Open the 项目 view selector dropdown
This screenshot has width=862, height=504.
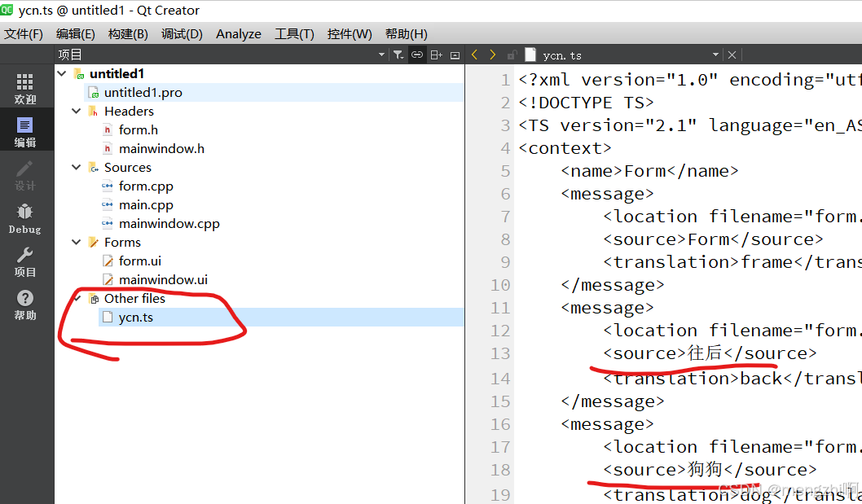pyautogui.click(x=381, y=55)
